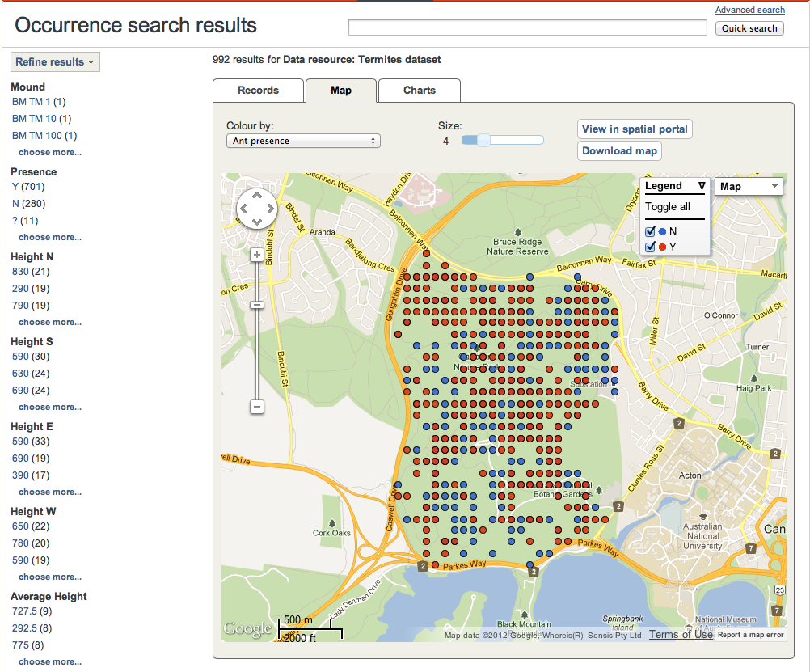Pan the map down with arrow control
Image resolution: width=810 pixels, height=672 pixels.
click(x=257, y=222)
